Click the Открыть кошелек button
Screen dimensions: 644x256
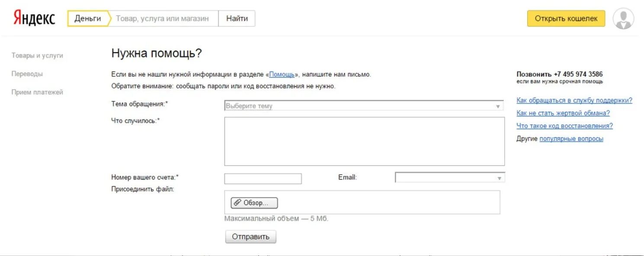click(x=566, y=19)
